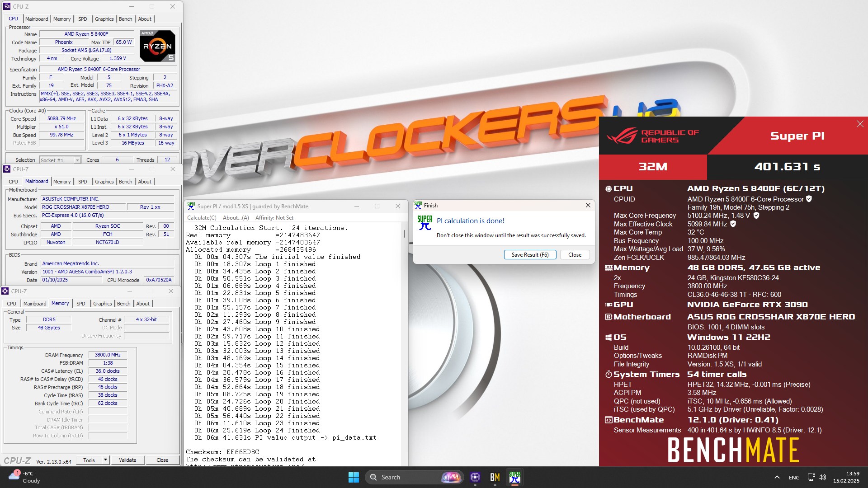Screen dimensions: 868x488
Task: Click the CAS# Latency 36.0 clocks value
Action: tap(108, 371)
